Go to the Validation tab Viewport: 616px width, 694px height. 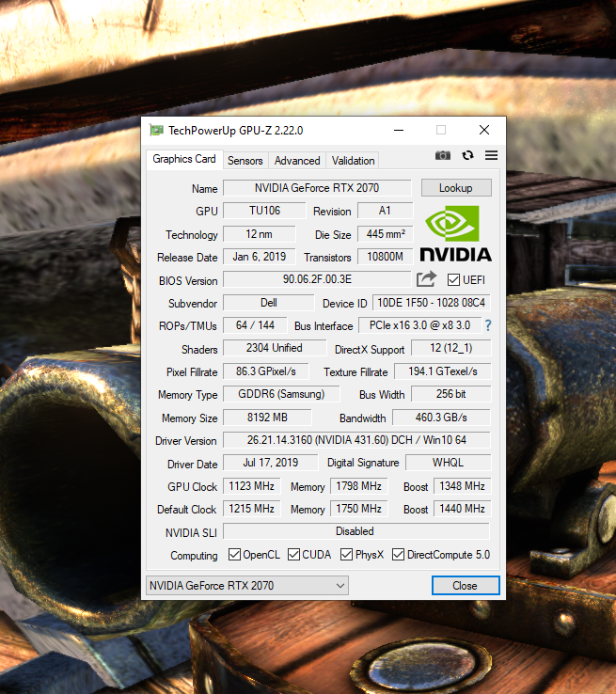pyautogui.click(x=353, y=161)
